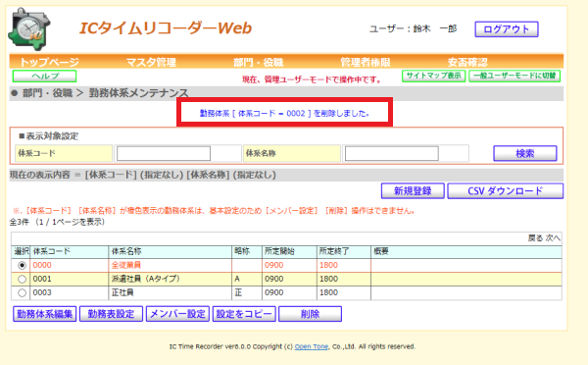Screen dimensions: 588x365
Task: Click the user name 鈴木 一郎
Action: pyautogui.click(x=434, y=28)
